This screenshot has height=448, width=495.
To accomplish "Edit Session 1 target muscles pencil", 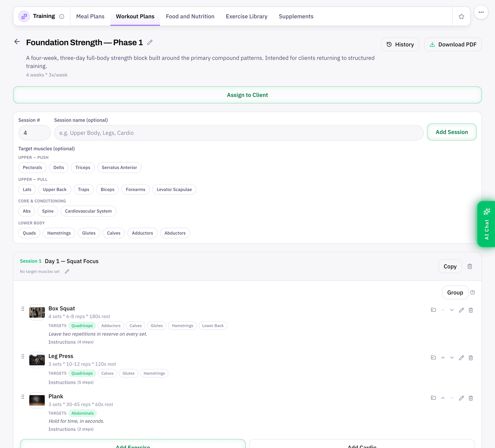I will coord(67,271).
